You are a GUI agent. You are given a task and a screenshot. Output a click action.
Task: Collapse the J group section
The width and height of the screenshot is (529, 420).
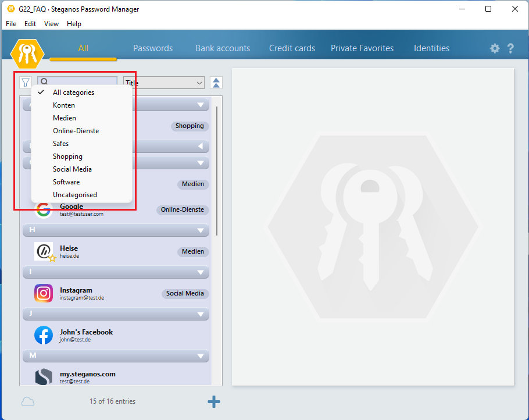click(x=202, y=314)
